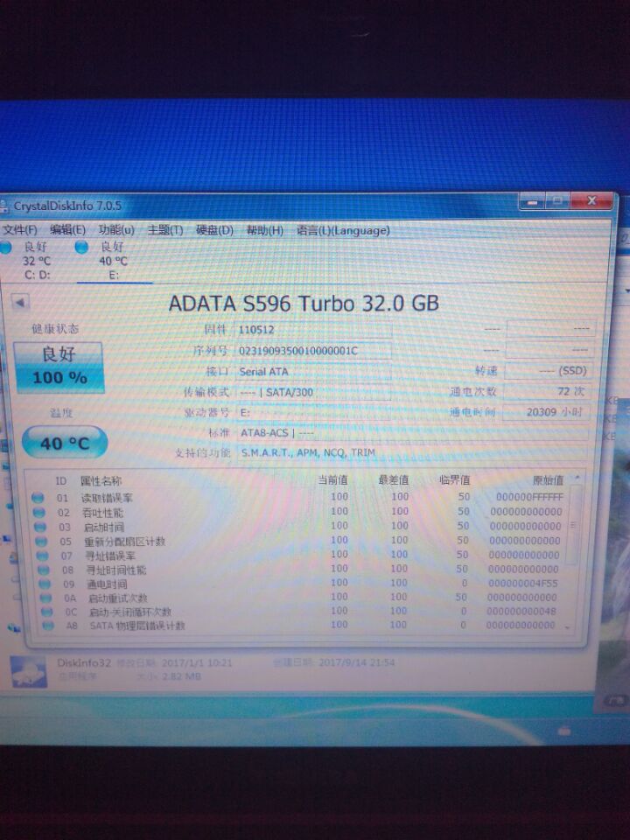630x840 pixels.
Task: Minimize the CrystalDiskInfo window
Action: click(x=532, y=202)
